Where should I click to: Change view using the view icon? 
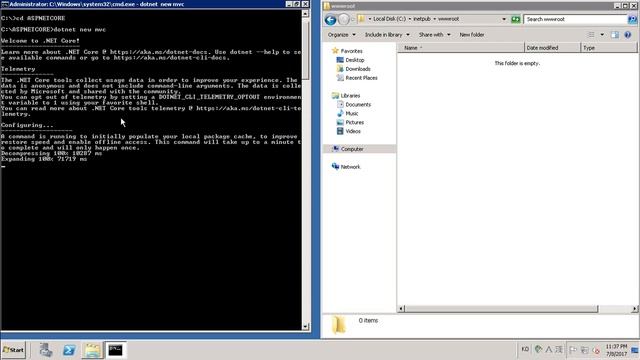point(591,35)
